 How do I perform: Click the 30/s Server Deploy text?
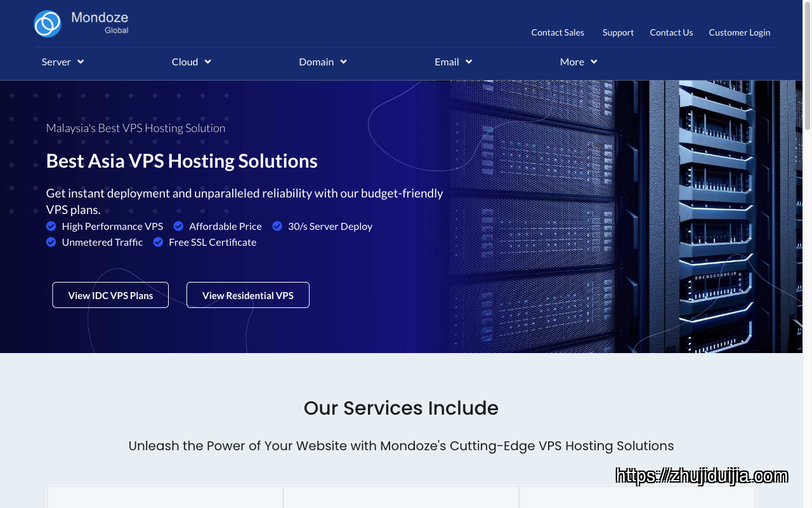330,226
